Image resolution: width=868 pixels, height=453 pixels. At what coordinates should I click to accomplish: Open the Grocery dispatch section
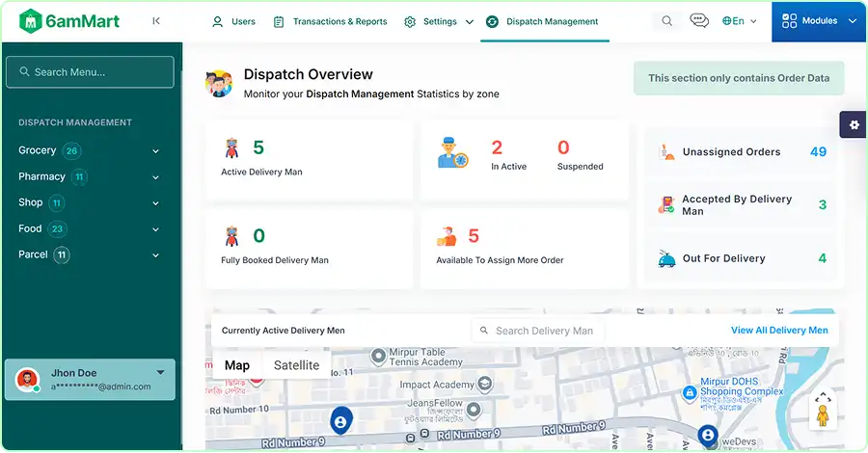point(89,150)
